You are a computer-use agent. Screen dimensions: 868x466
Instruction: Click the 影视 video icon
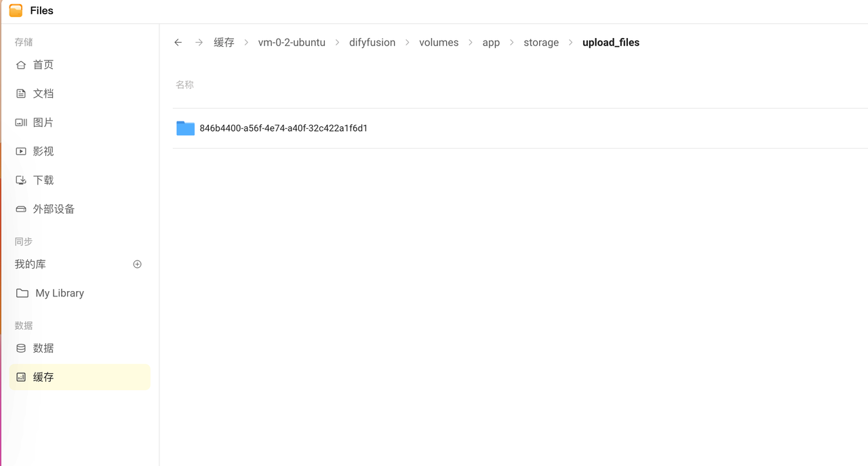point(21,151)
